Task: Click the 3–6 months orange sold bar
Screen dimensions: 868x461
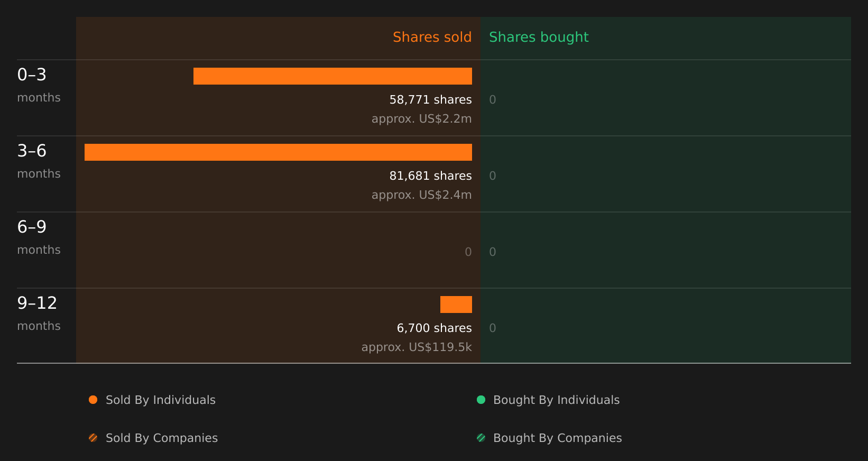Action: pyautogui.click(x=278, y=152)
